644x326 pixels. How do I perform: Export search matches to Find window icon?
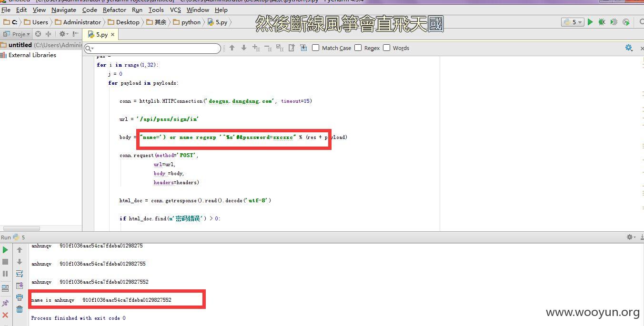[292, 48]
